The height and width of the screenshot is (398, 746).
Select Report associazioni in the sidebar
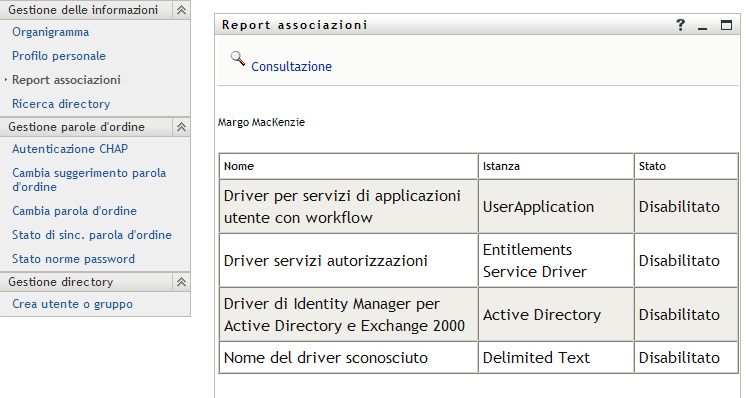[66, 80]
